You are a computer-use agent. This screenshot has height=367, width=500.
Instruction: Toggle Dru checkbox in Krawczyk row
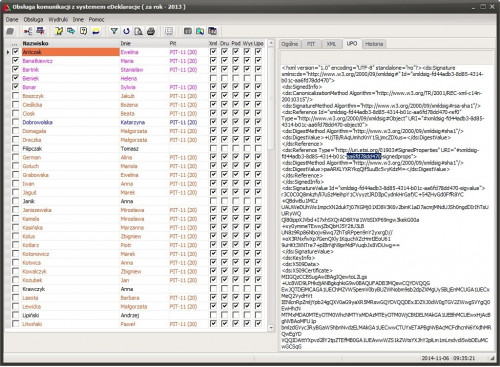click(224, 289)
